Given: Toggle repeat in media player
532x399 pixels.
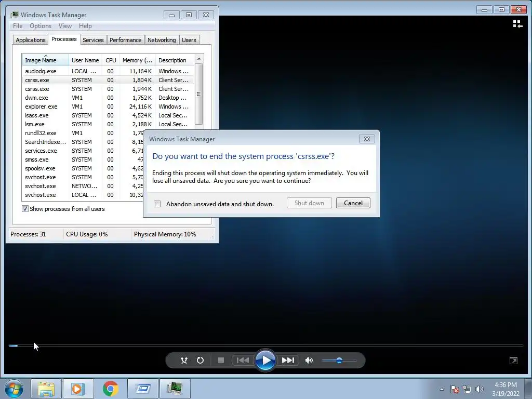Looking at the screenshot, I should pos(200,360).
